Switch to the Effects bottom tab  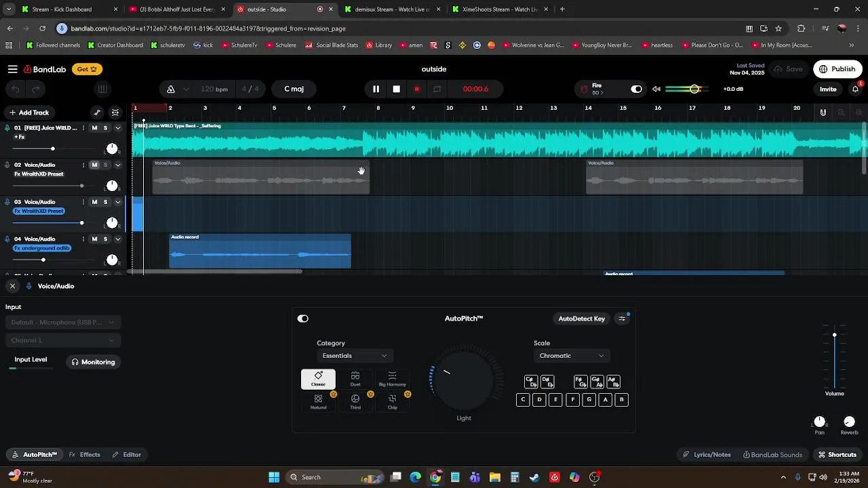point(85,455)
